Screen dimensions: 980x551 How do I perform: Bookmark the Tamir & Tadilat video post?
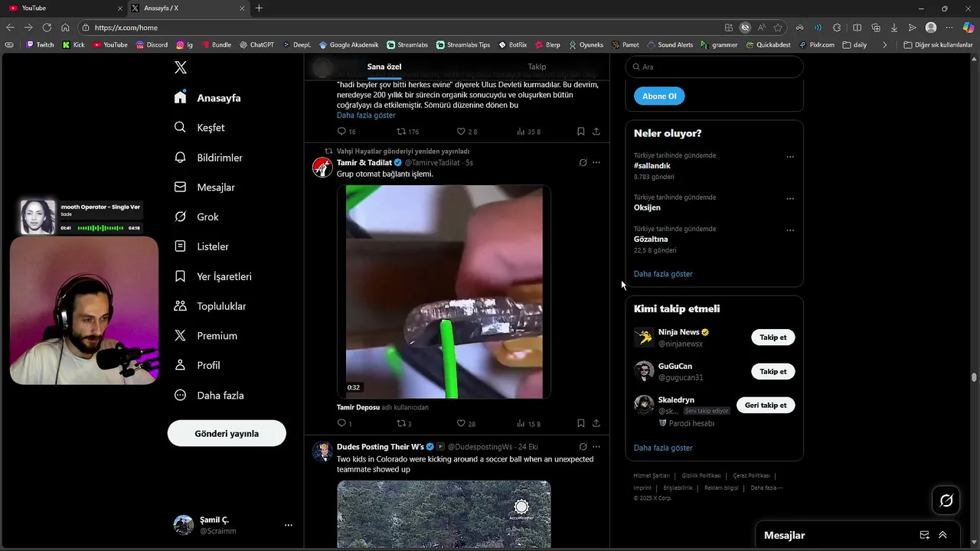coord(580,423)
